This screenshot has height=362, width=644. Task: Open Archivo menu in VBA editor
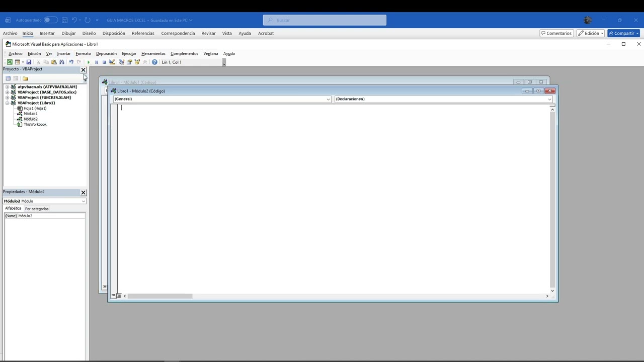(15, 54)
